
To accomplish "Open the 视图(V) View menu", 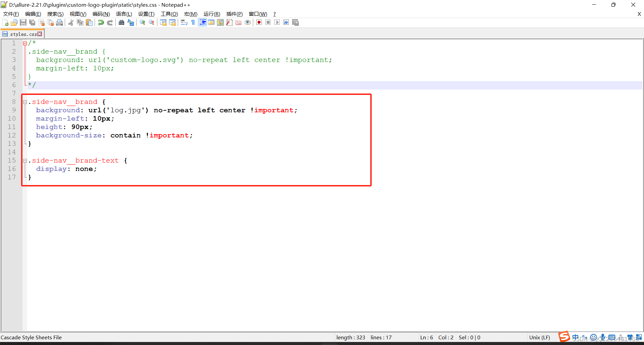I will click(x=78, y=14).
